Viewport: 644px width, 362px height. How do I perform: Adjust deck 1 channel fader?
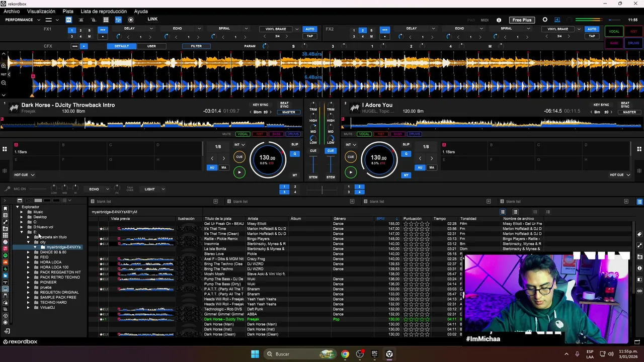(x=313, y=164)
